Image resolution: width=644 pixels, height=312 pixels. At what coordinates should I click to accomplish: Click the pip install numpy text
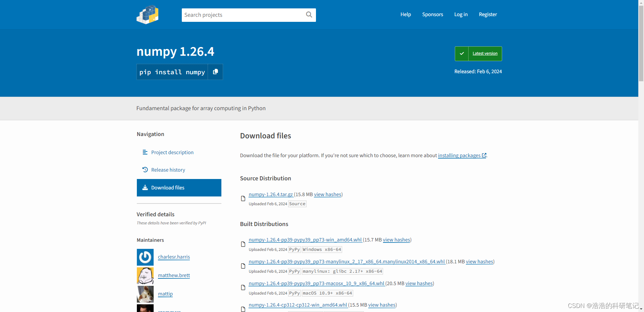click(172, 72)
